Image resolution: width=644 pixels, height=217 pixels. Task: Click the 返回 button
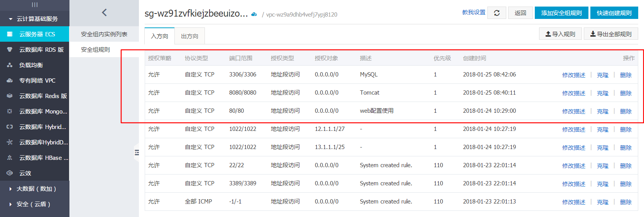click(x=520, y=13)
